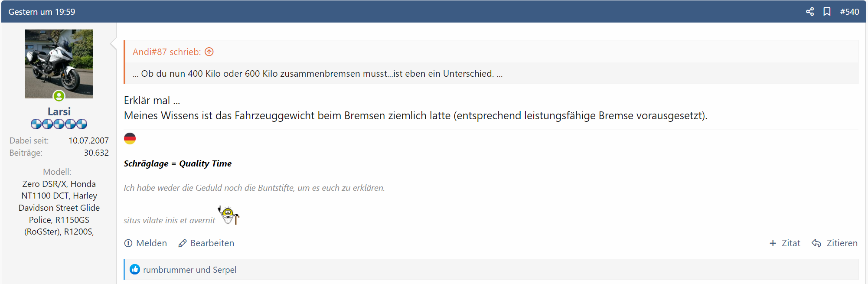This screenshot has height=284, width=868.
Task: Open Serpel's profile from likes list
Action: coord(225,270)
